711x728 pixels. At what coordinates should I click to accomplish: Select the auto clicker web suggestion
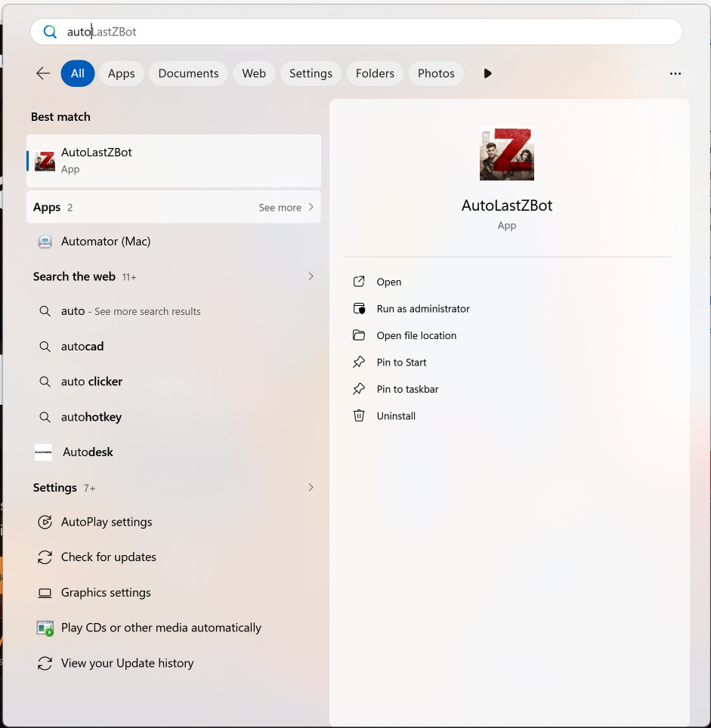coord(174,381)
